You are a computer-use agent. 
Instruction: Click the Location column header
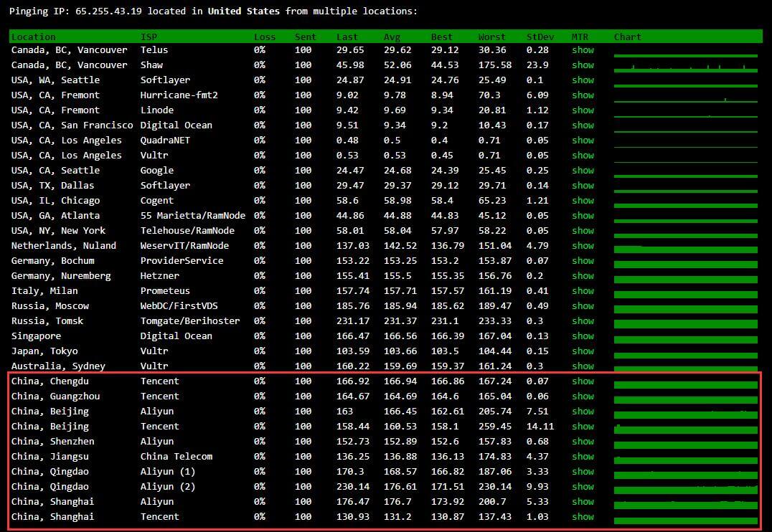33,37
